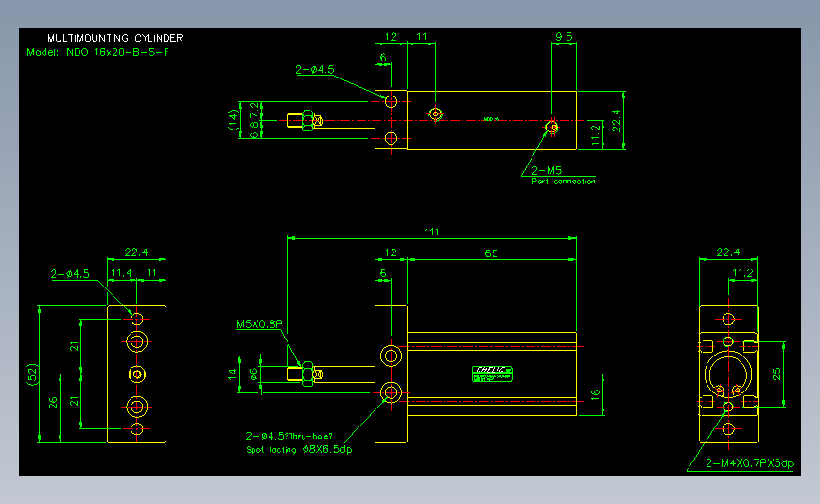Viewport: 820px width, 504px height.
Task: Select the 12 dimension above the front view
Action: pos(391,252)
